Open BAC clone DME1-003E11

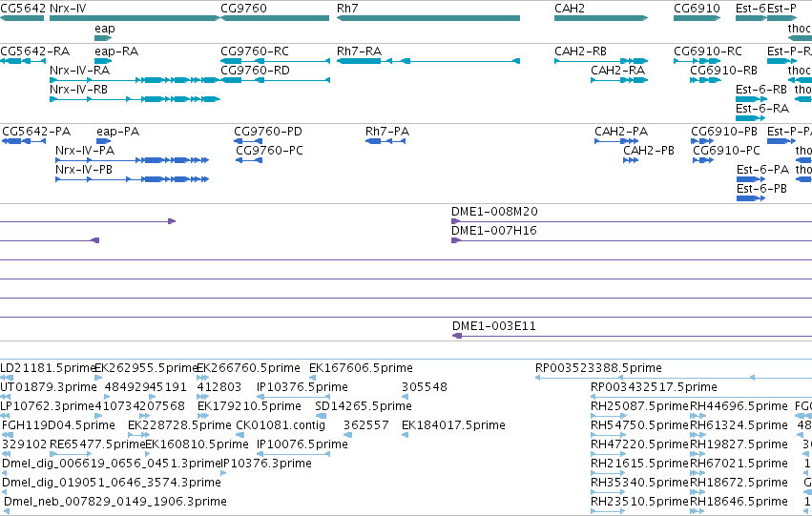tap(494, 326)
